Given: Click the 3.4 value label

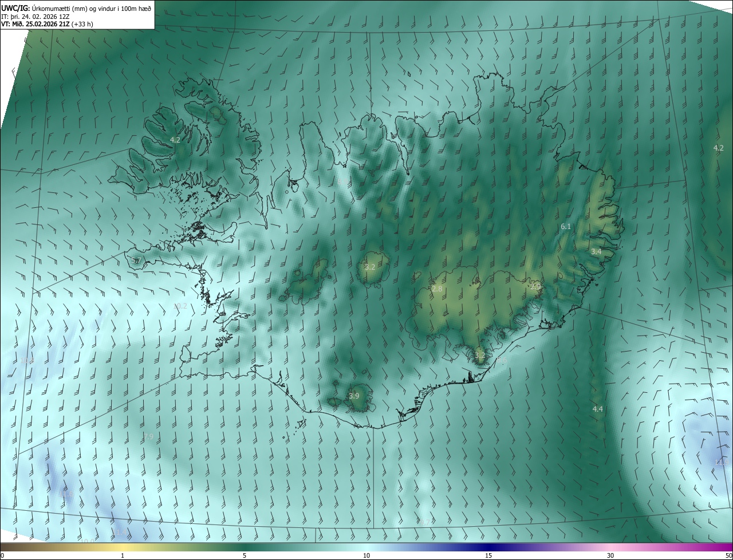Looking at the screenshot, I should [x=596, y=251].
